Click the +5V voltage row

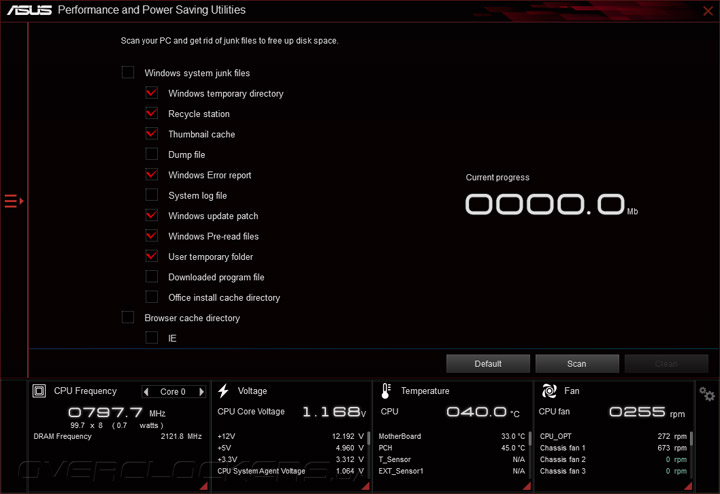pyautogui.click(x=290, y=448)
